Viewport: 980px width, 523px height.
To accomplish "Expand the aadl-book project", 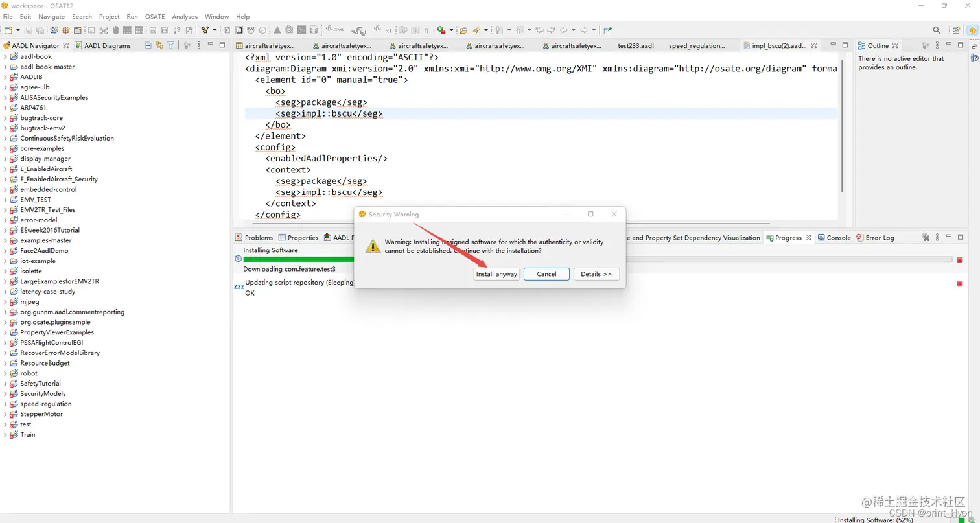I will [x=5, y=56].
